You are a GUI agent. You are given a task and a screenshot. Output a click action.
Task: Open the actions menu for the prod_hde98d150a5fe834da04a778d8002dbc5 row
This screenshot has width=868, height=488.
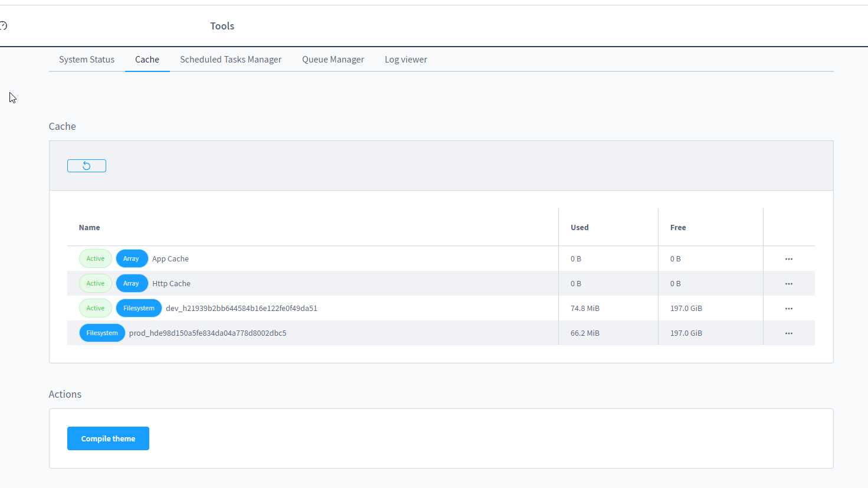(789, 333)
